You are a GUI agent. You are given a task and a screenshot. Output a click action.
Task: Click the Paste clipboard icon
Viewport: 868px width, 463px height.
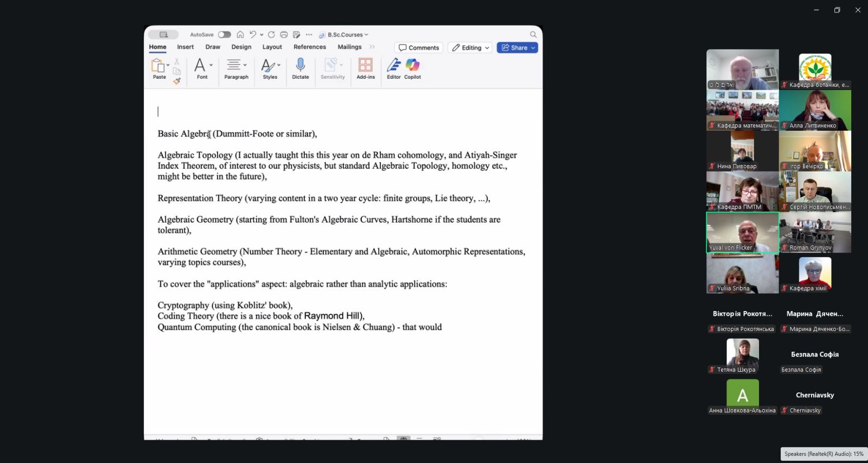pyautogui.click(x=158, y=66)
